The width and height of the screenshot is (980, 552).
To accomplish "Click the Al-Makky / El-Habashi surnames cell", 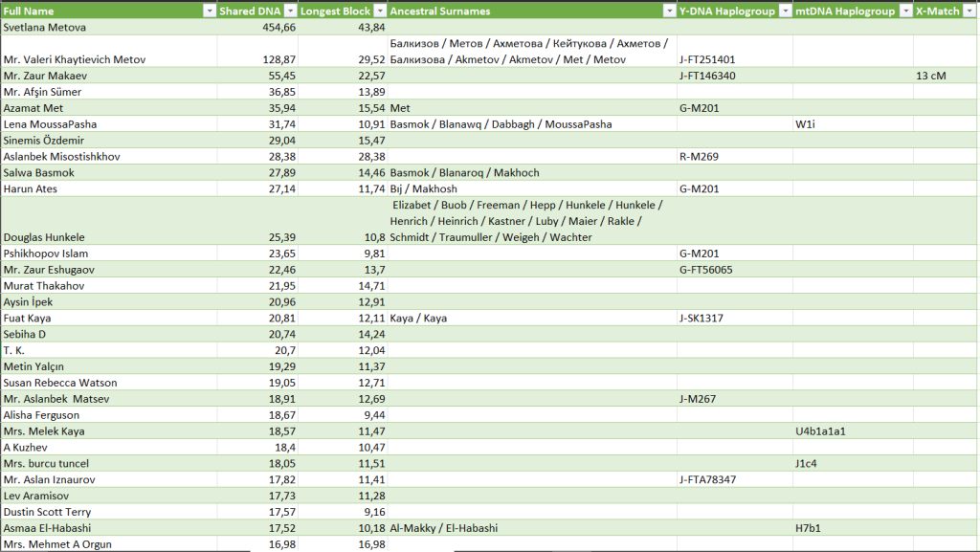I will point(444,528).
